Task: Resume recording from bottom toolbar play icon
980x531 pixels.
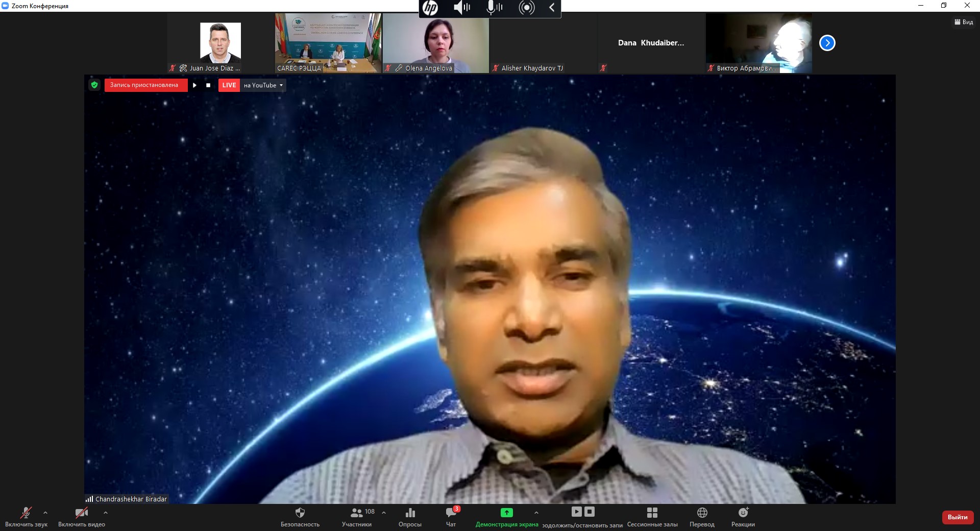Action: (x=577, y=512)
